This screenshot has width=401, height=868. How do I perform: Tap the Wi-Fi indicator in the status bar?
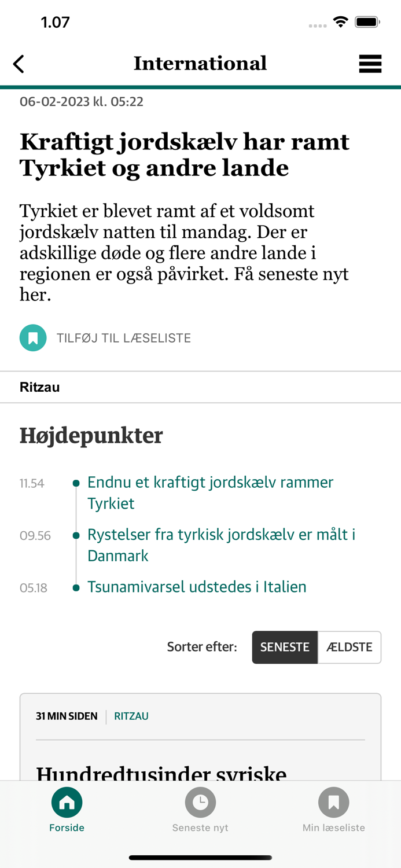tap(340, 21)
